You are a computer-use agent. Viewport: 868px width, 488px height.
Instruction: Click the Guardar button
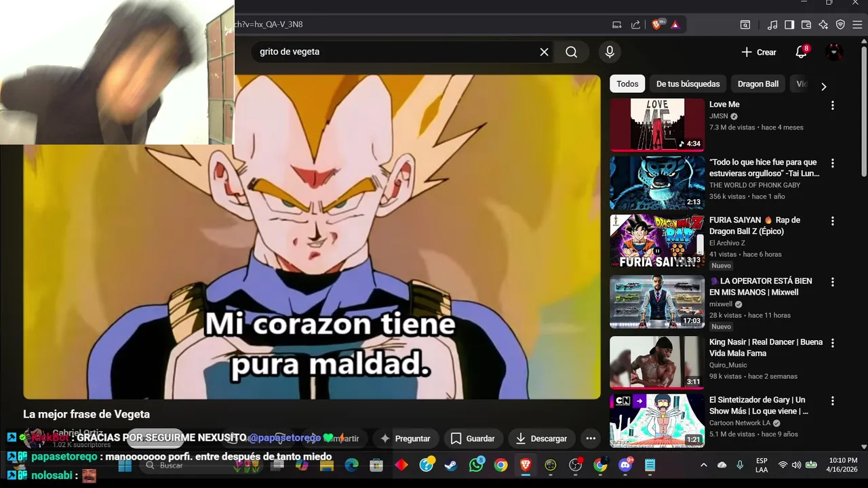tap(473, 439)
